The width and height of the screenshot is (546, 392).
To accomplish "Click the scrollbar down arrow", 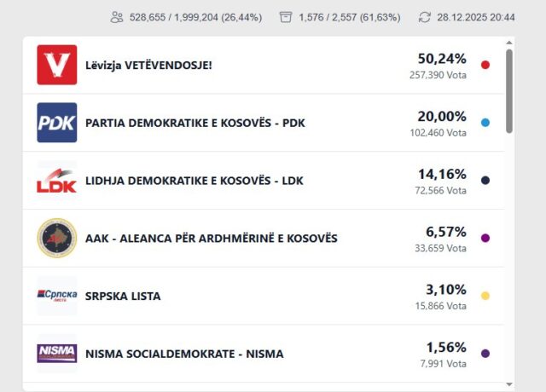I will (509, 384).
